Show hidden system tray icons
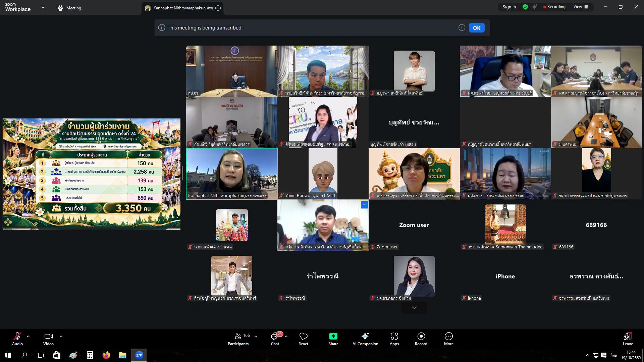The width and height of the screenshot is (644, 362). tap(587, 355)
